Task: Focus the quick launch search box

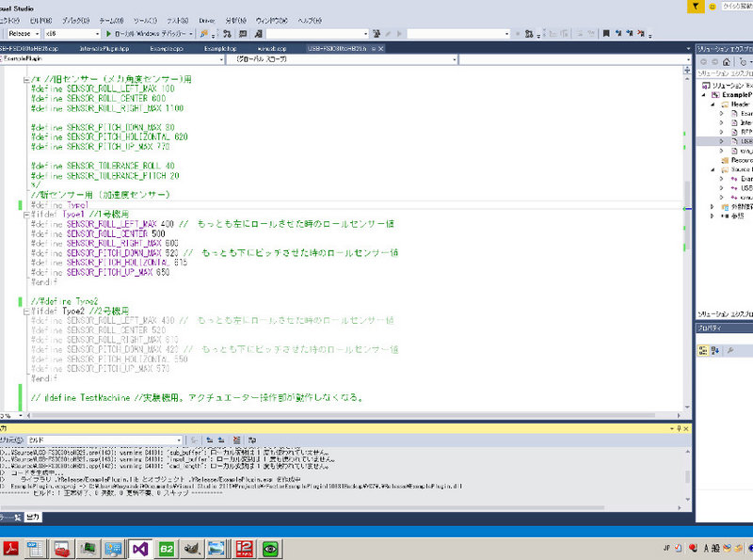Action: point(737,7)
